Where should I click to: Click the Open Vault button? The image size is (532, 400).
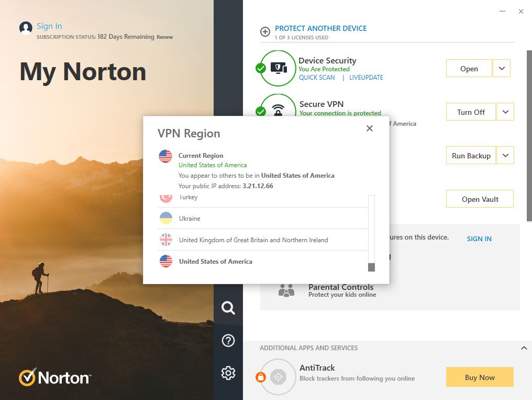(x=480, y=199)
